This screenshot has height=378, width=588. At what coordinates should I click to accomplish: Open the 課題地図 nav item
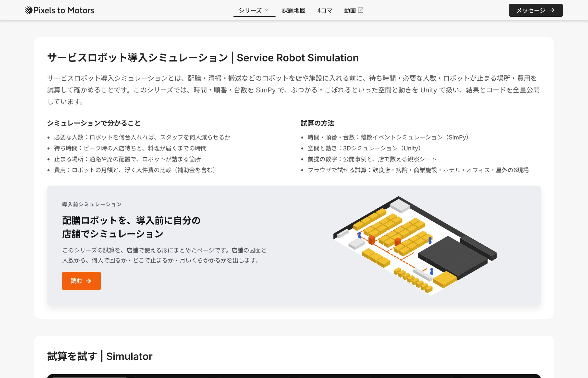point(294,10)
